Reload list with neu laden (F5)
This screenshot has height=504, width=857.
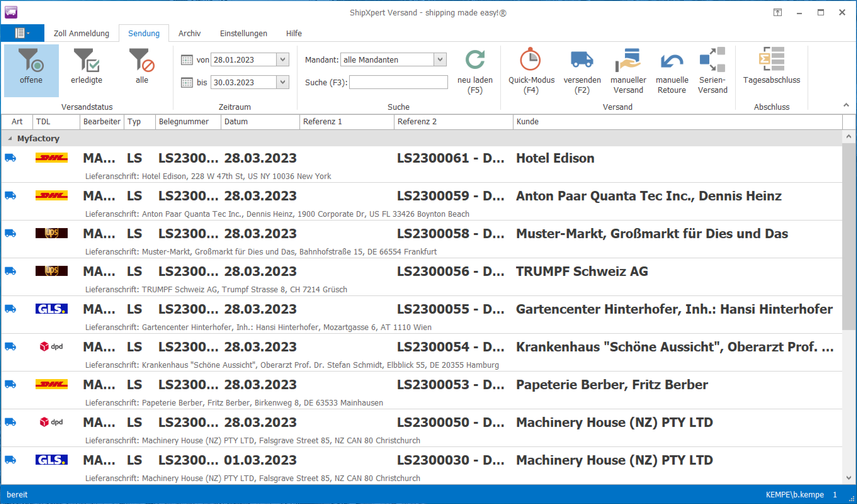(475, 60)
